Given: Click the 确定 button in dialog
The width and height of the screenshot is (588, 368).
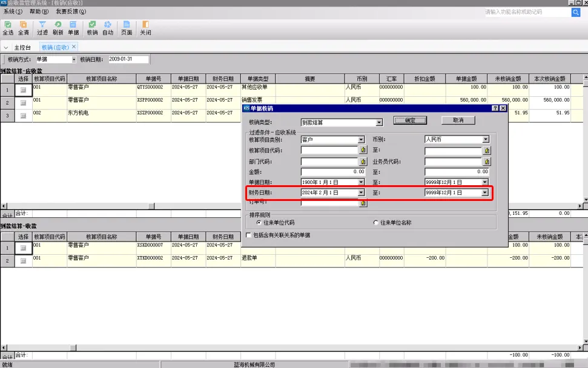Looking at the screenshot, I should click(410, 120).
